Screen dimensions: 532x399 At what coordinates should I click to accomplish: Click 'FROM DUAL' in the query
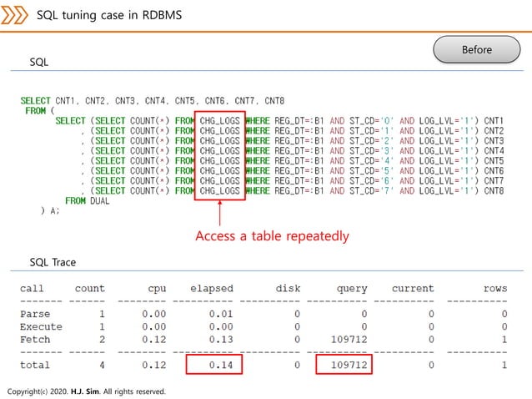click(x=88, y=201)
